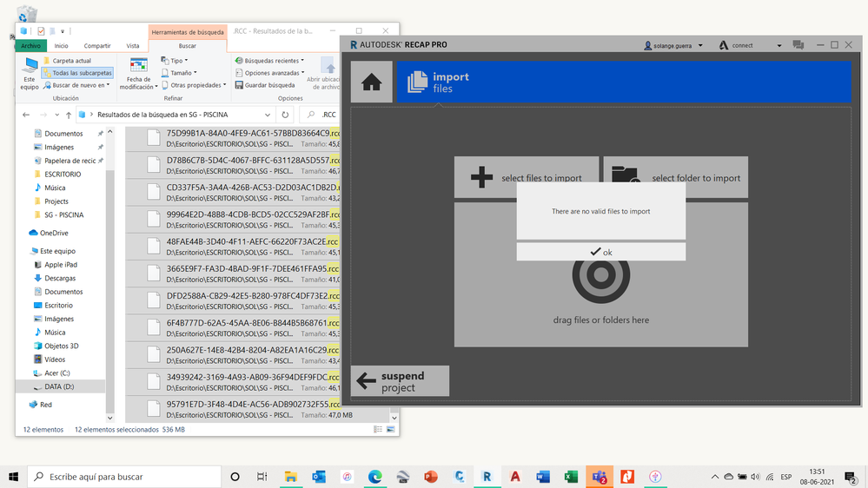Click the suspend project back arrow
The image size is (868, 488).
point(366,380)
